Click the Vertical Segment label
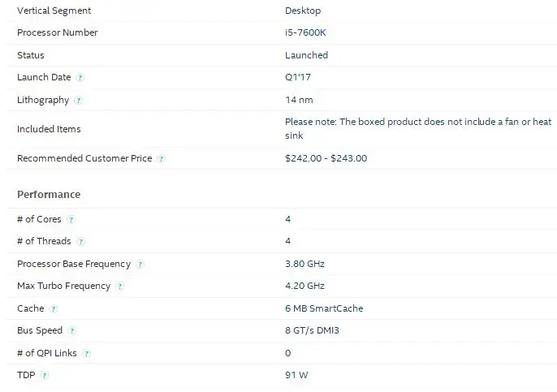This screenshot has width=557, height=392. point(54,11)
